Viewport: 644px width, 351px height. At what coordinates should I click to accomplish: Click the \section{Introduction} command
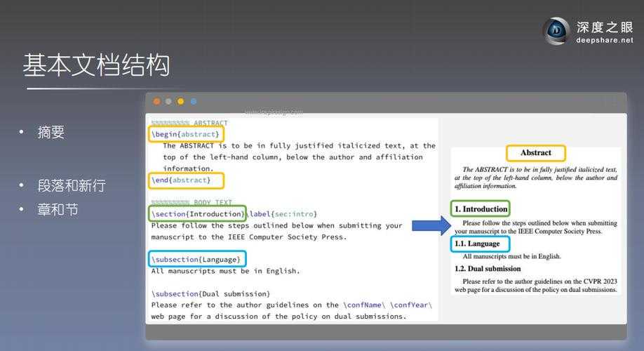[198, 213]
